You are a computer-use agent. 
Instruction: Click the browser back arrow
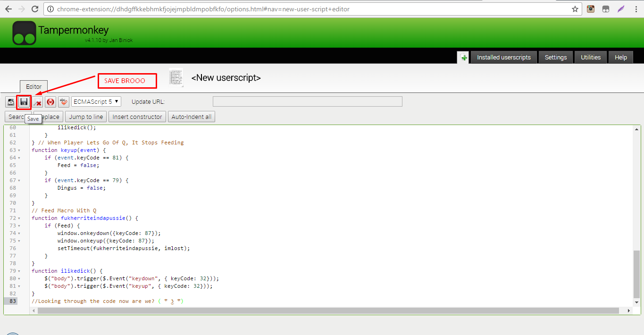8,8
